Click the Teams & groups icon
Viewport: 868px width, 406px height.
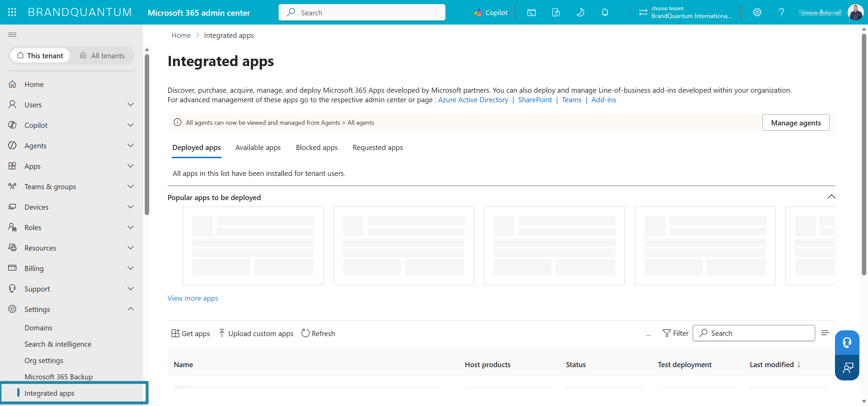click(12, 186)
